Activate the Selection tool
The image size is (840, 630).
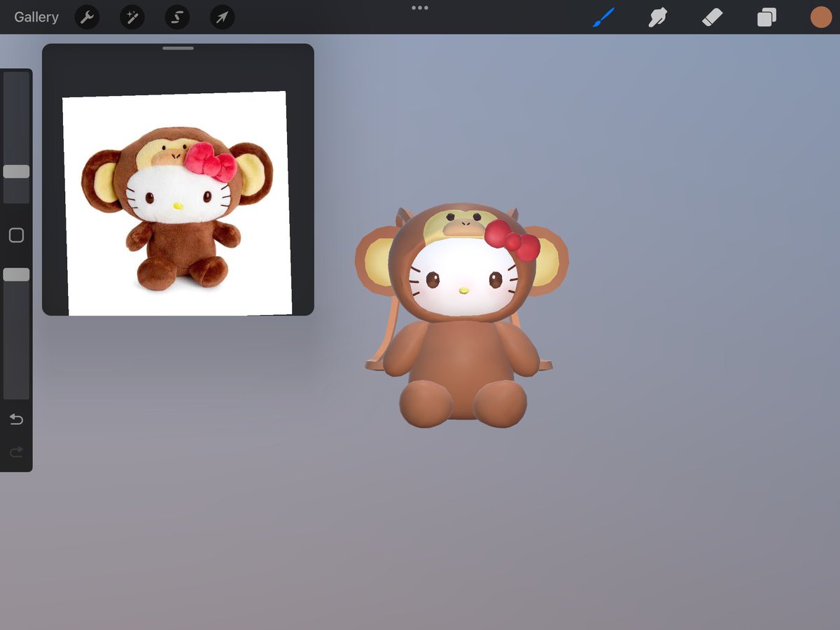pyautogui.click(x=177, y=17)
